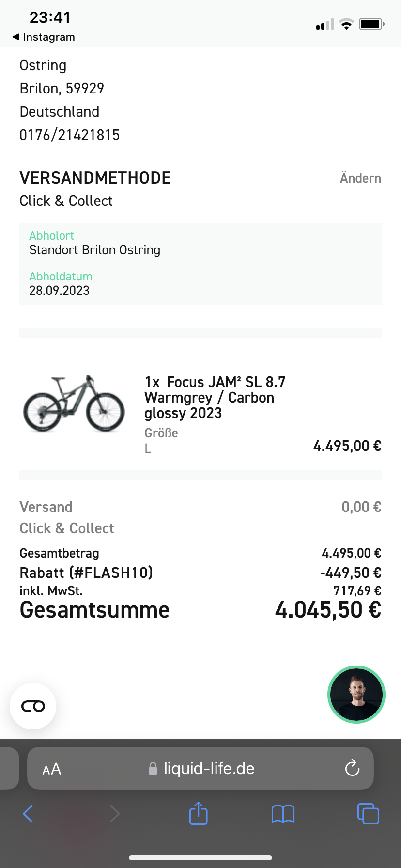
Task: Return to Instagram via back arrow
Action: click(44, 37)
